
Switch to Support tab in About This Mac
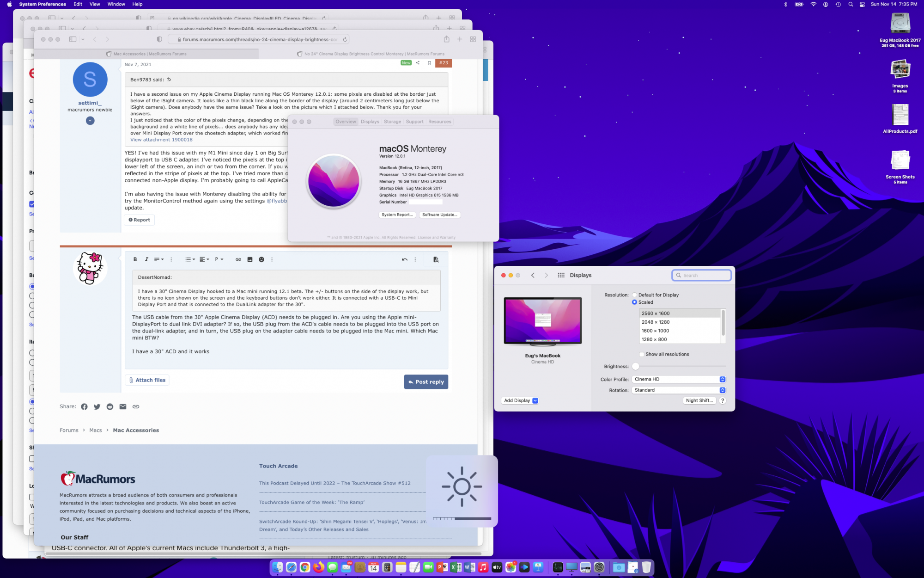414,122
